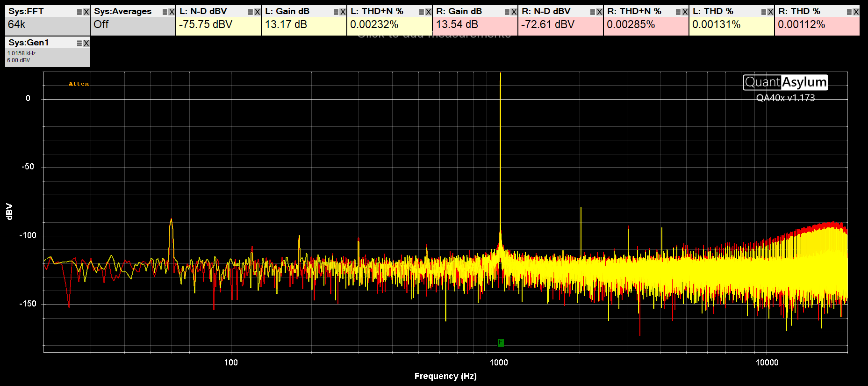This screenshot has width=868, height=386.
Task: Close the L: THD+N % tile
Action: click(428, 12)
